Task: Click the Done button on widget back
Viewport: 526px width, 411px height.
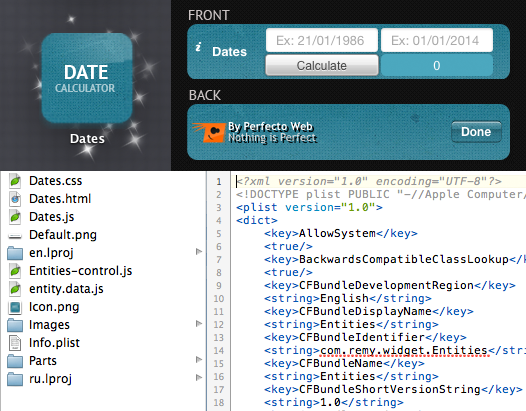Action: [476, 132]
